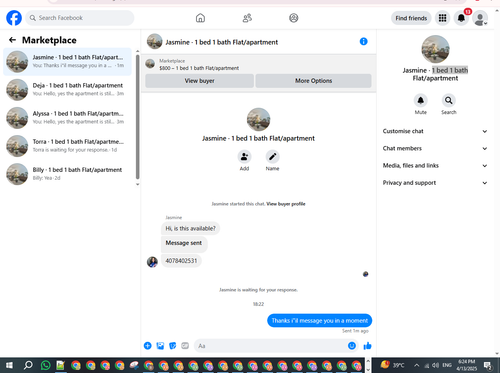Click the large Jasmine profile picture in right panel
This screenshot has height=373, width=500.
coord(435,49)
